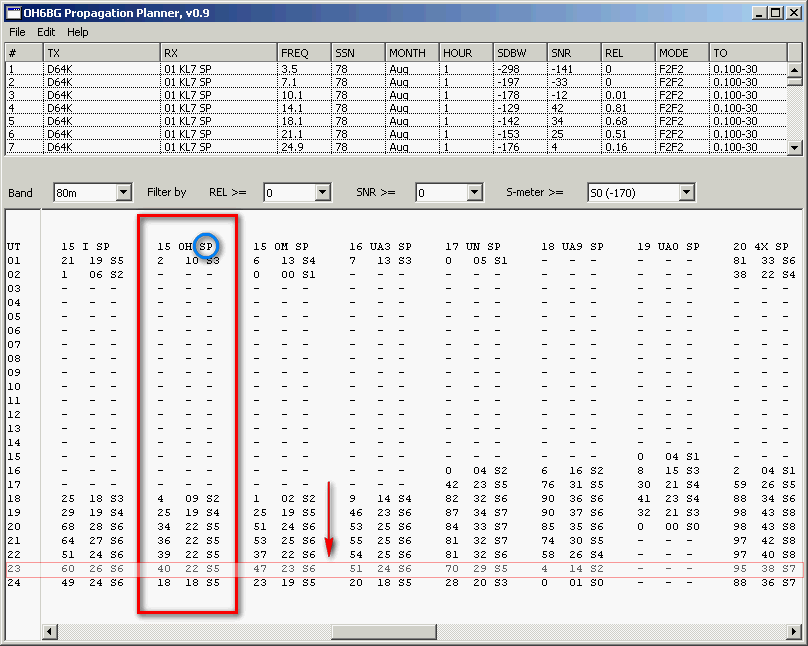Click the '19 UA0 SP' column heading

tap(668, 246)
